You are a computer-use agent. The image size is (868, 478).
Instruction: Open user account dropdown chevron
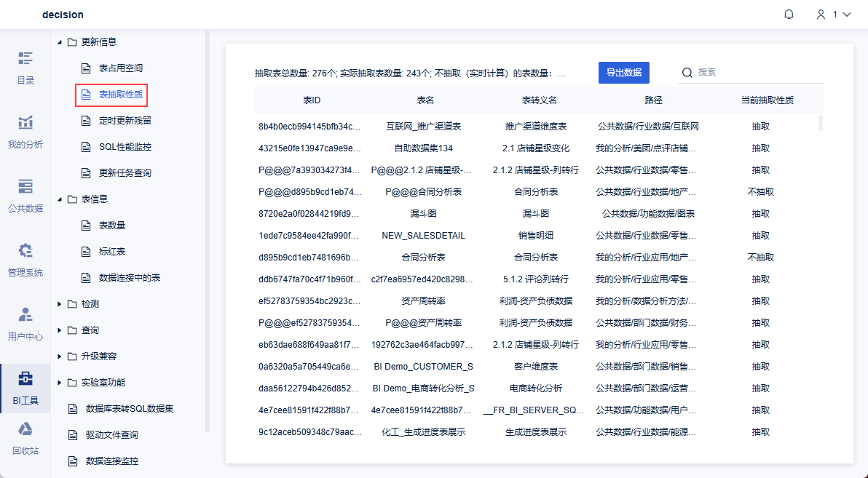click(846, 15)
